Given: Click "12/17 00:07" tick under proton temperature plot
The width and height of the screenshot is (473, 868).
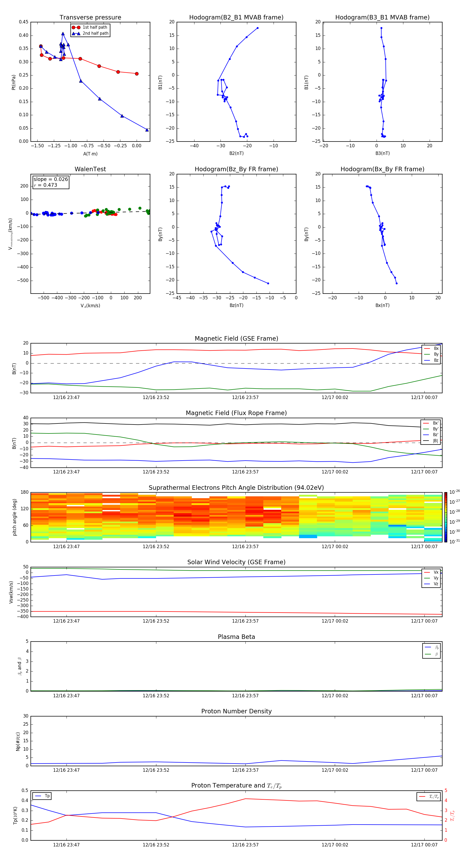Looking at the screenshot, I should [424, 845].
